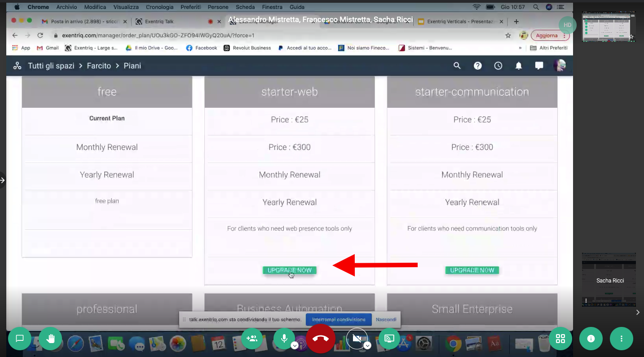Toggle tile view layout button

tap(560, 339)
